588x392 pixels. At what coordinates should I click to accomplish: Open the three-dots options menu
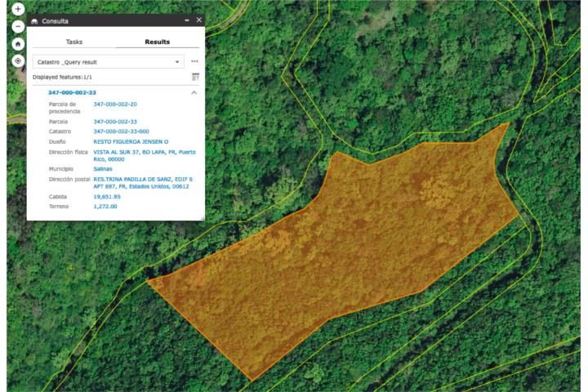(x=194, y=61)
